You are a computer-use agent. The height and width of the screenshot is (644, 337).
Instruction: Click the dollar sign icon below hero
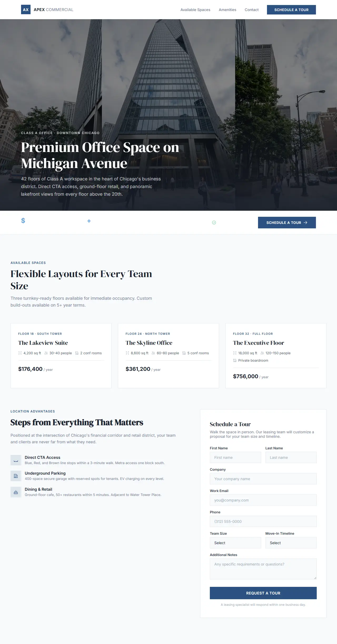[23, 220]
